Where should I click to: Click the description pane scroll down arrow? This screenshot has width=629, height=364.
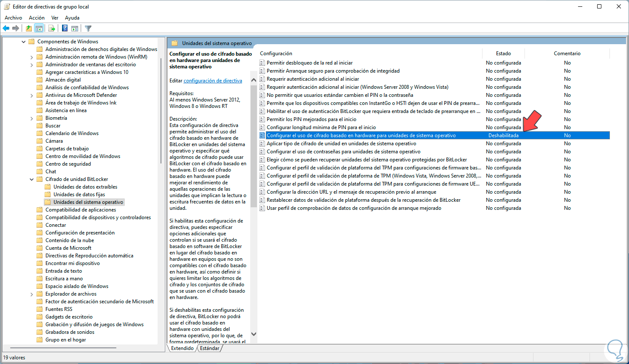254,334
